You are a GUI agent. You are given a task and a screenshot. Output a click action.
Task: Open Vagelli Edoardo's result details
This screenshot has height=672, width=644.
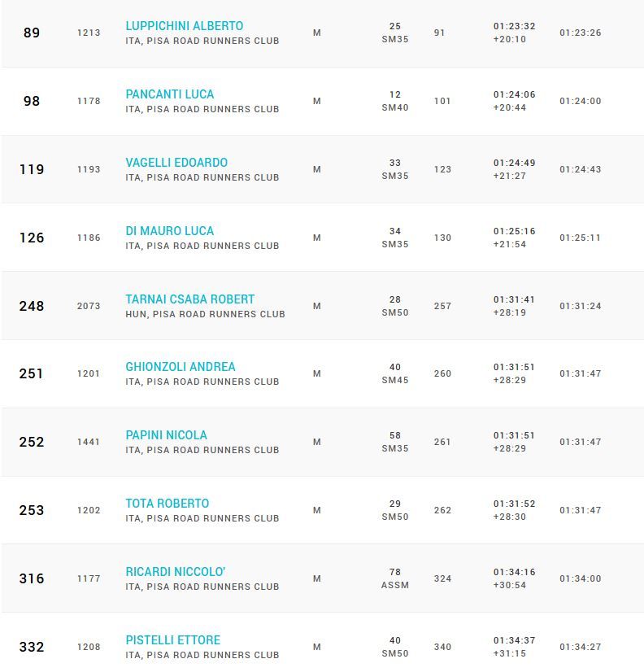click(176, 163)
